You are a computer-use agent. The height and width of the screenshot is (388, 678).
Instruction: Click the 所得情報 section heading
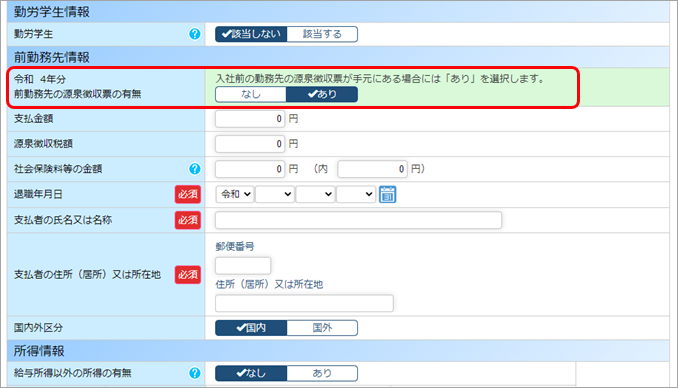point(39,351)
